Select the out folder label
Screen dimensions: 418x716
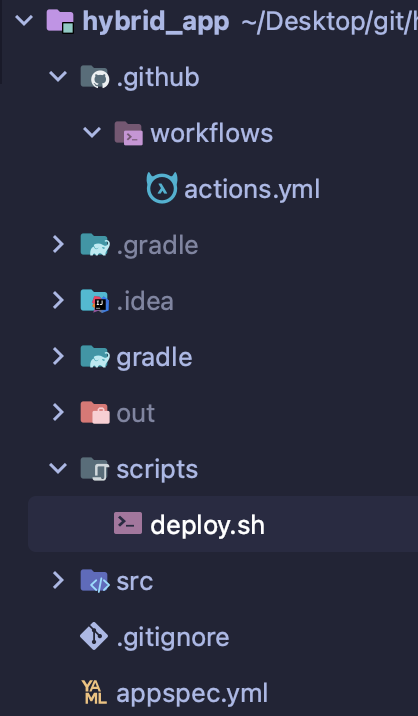pyautogui.click(x=136, y=413)
